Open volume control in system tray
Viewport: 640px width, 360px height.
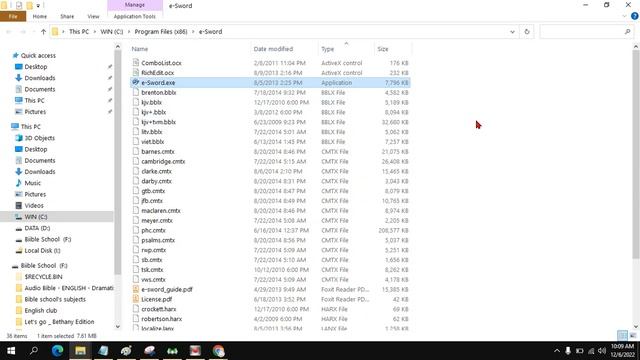[x=602, y=351]
